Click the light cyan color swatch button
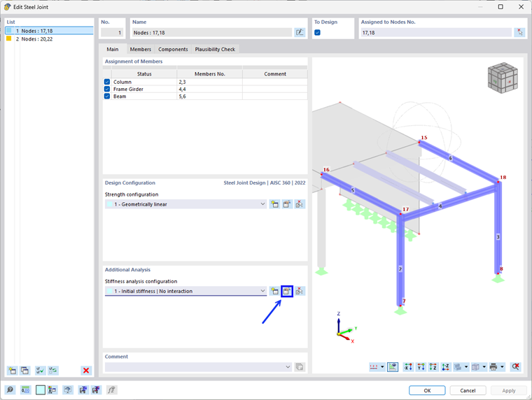The width and height of the screenshot is (532, 400). tap(41, 390)
